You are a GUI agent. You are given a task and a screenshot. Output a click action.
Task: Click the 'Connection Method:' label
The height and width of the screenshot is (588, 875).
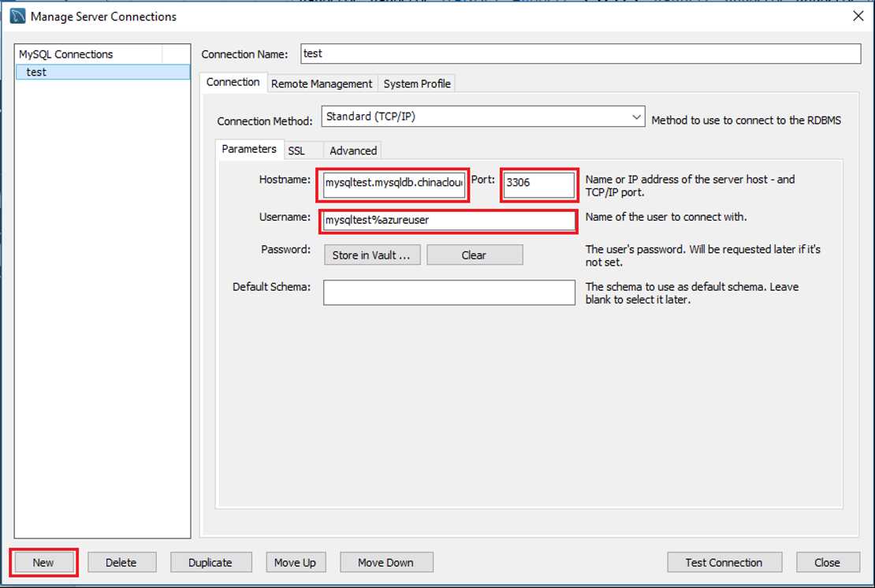click(x=265, y=121)
